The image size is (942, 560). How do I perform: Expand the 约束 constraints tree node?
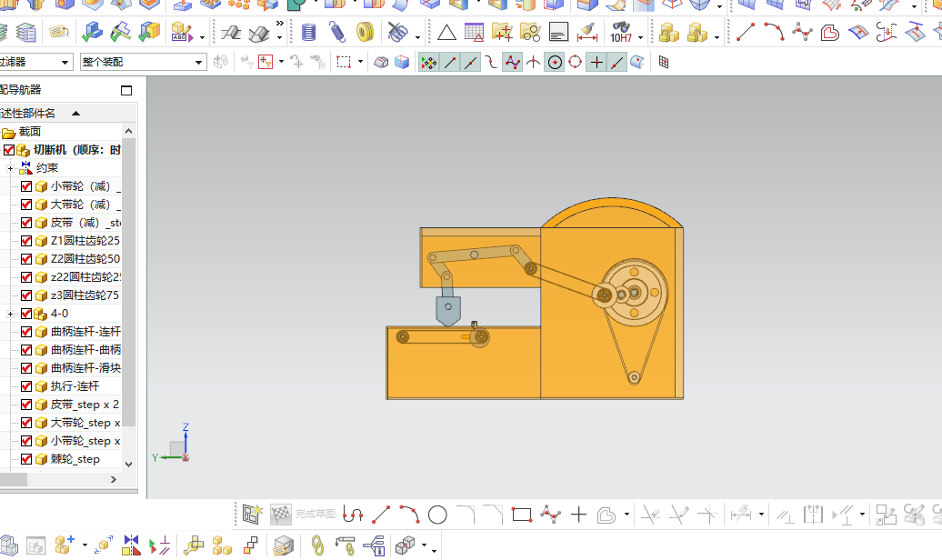[x=10, y=168]
